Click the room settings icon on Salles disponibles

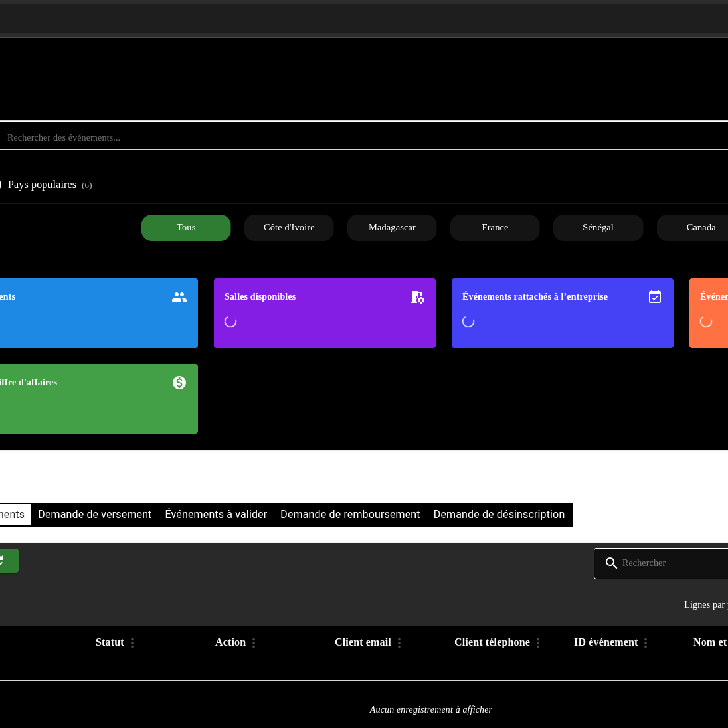417,297
